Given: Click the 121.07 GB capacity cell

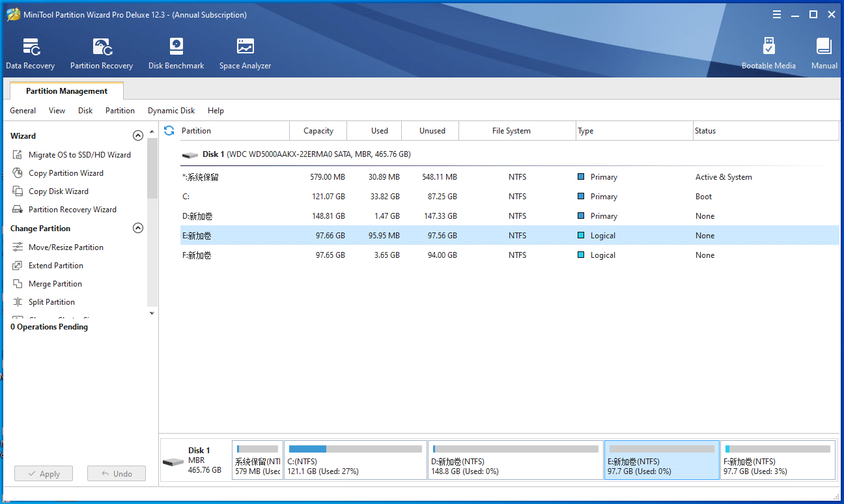Looking at the screenshot, I should pos(328,197).
